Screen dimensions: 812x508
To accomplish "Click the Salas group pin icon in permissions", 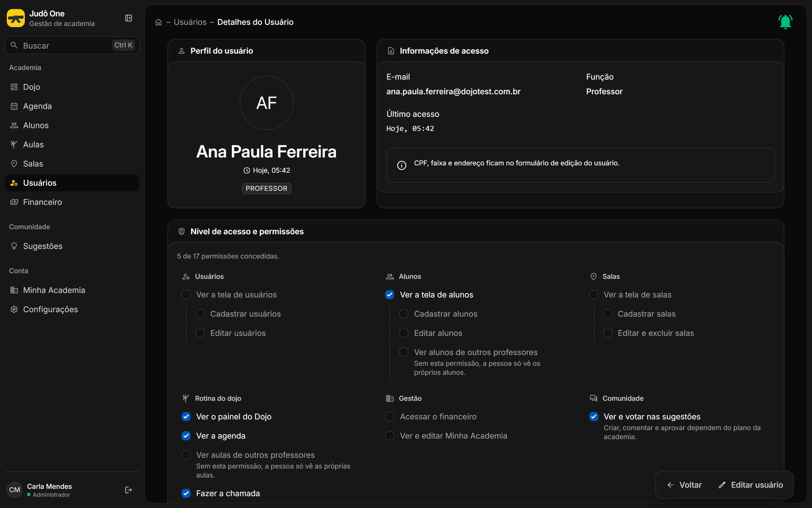I will pyautogui.click(x=593, y=277).
